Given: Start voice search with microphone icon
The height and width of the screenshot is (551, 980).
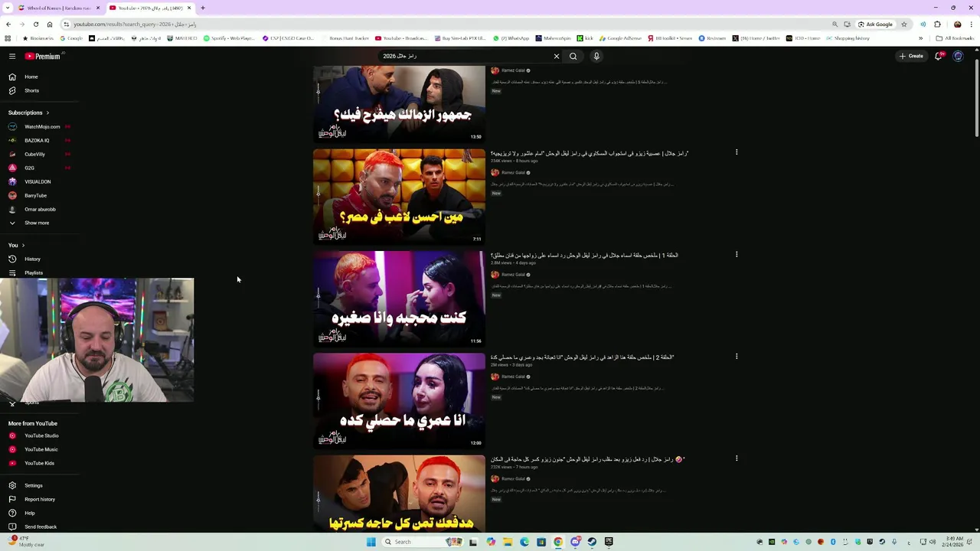Looking at the screenshot, I should click(596, 56).
